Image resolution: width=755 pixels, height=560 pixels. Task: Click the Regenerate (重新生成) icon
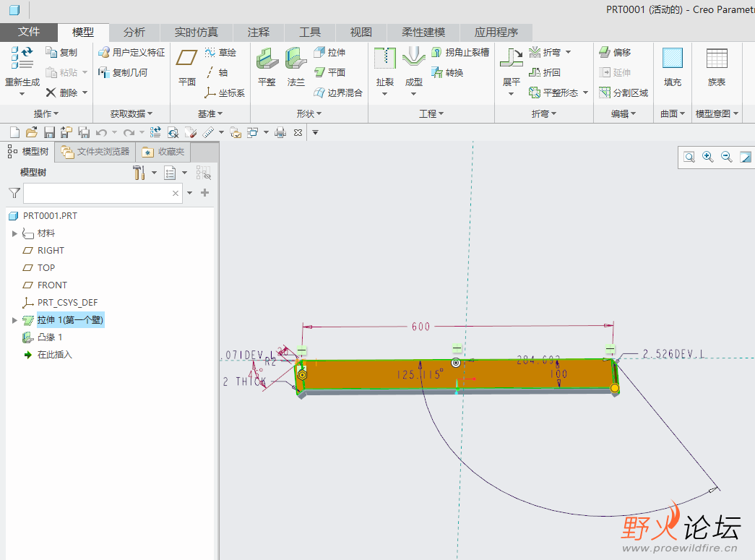[x=22, y=58]
